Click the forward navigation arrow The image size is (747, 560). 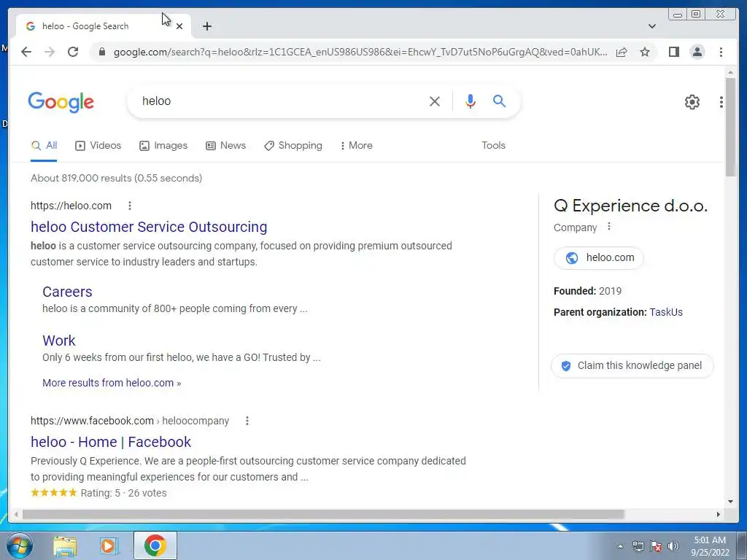(x=50, y=52)
